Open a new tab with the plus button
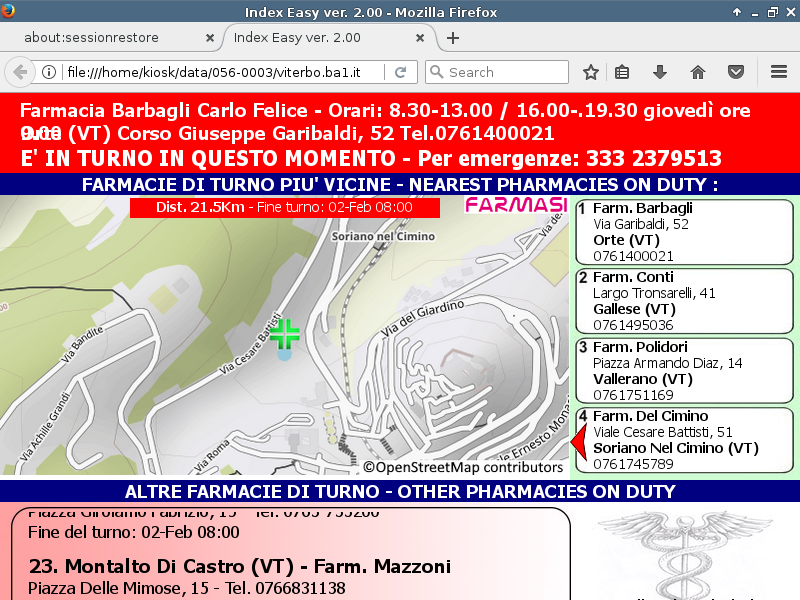Image resolution: width=800 pixels, height=600 pixels. click(x=453, y=38)
